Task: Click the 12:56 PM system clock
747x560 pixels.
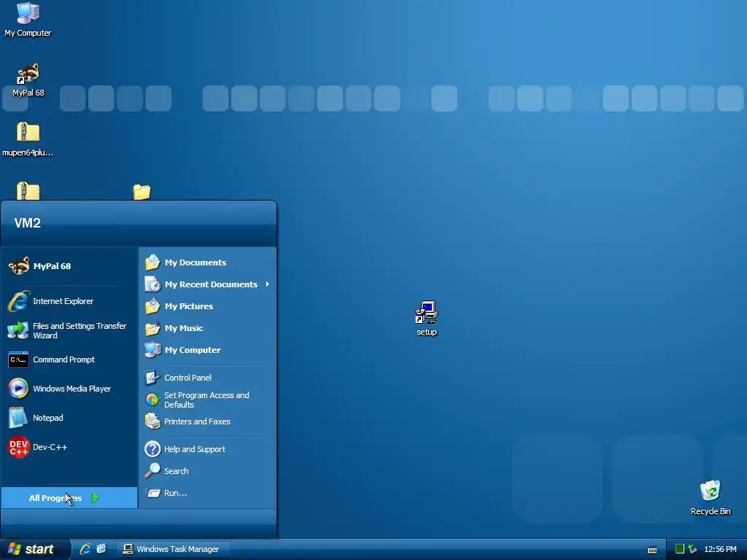Action: pos(720,549)
